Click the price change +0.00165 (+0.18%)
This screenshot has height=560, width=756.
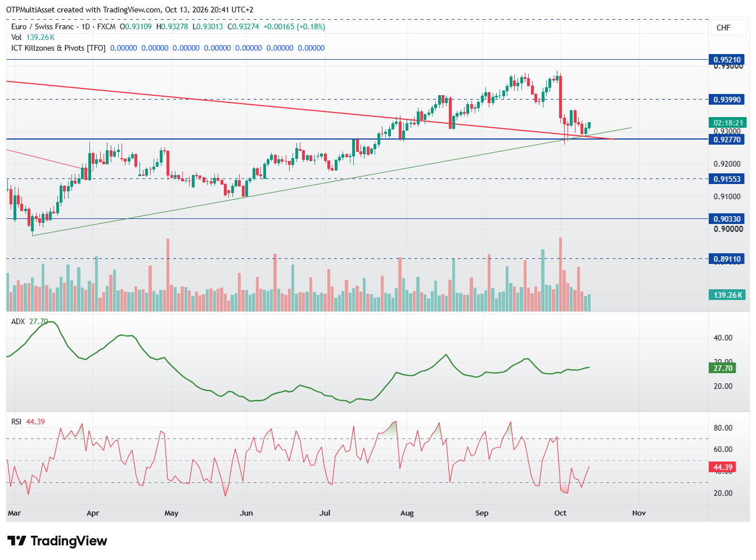tap(294, 26)
